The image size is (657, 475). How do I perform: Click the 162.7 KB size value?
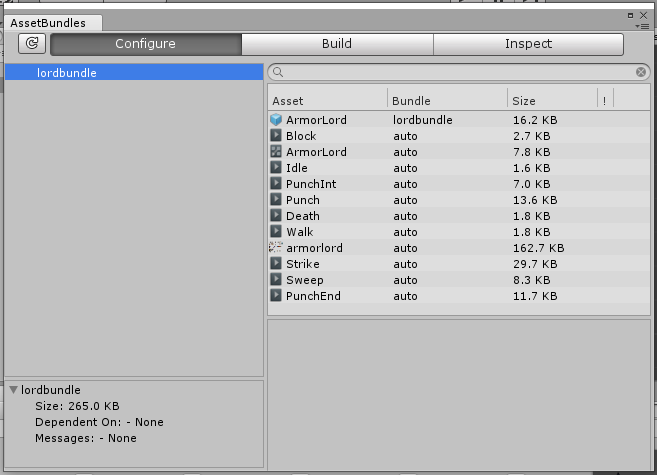(538, 248)
